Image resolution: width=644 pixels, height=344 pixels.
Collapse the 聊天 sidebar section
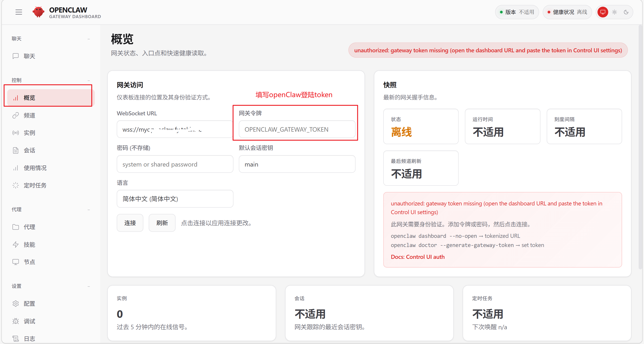(x=89, y=39)
